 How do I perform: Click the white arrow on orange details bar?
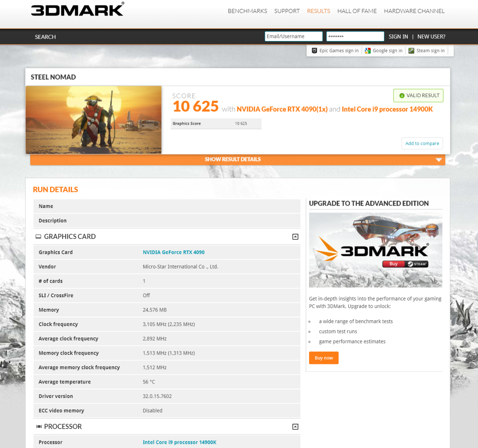(439, 160)
